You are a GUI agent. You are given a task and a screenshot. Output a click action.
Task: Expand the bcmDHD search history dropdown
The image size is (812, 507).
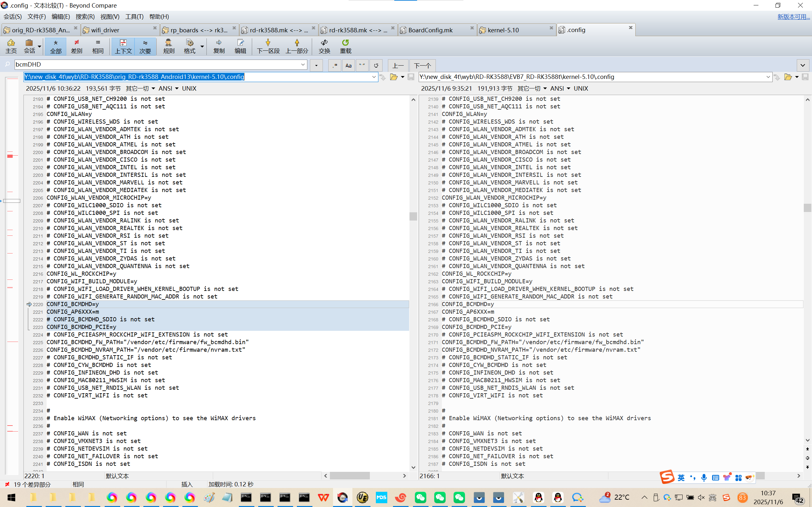[303, 64]
